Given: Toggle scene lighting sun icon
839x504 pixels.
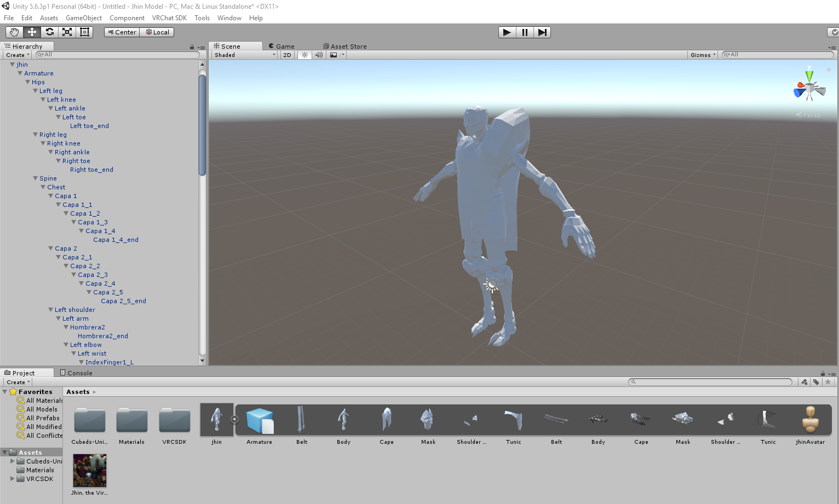Looking at the screenshot, I should (305, 55).
